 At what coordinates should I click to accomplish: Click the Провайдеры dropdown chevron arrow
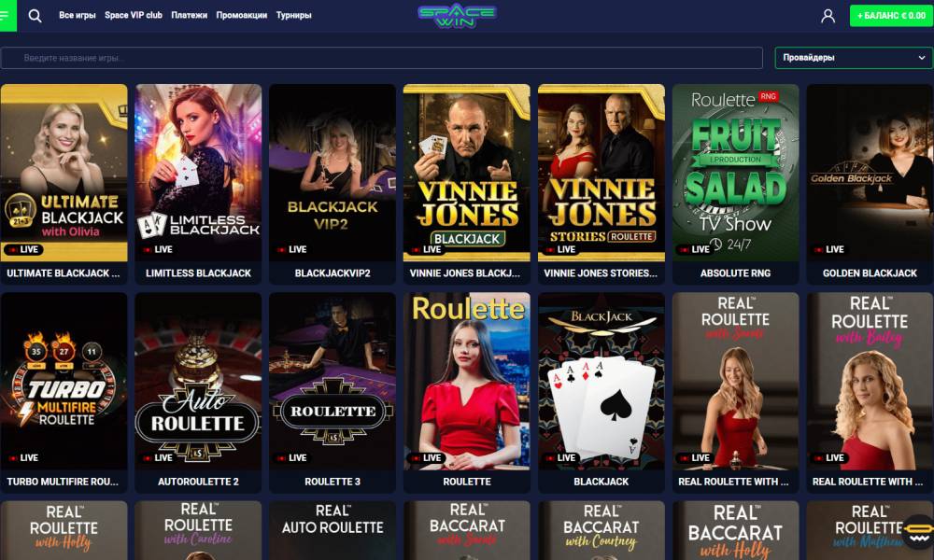coord(922,58)
